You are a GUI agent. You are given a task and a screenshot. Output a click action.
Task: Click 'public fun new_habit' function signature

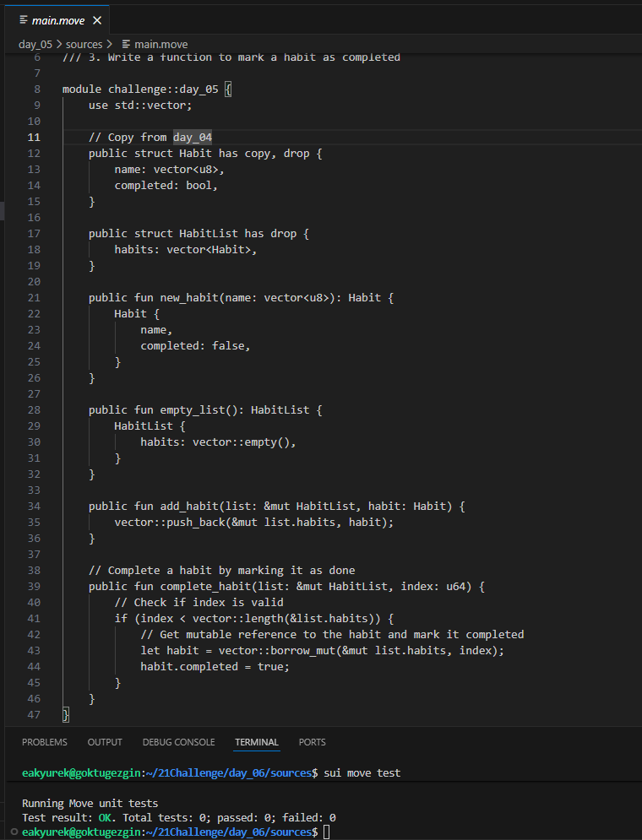[241, 297]
